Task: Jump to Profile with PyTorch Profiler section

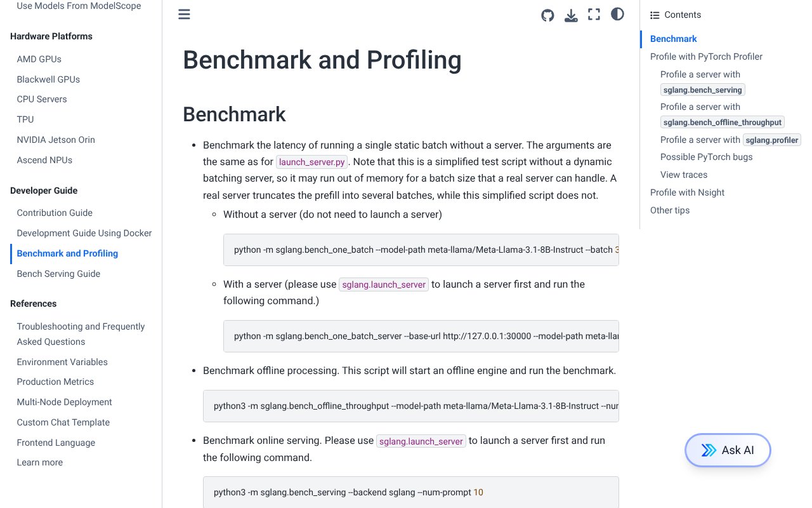Action: click(x=706, y=57)
